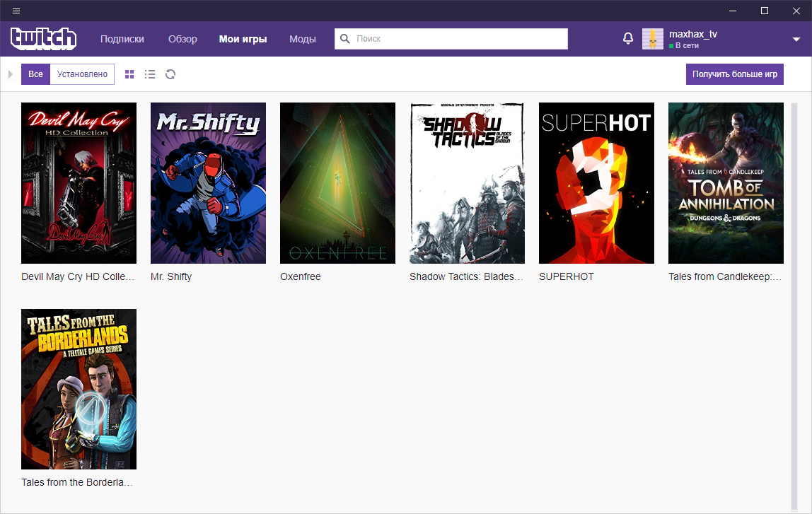
Task: Click the Twitch logo
Action: 44,39
